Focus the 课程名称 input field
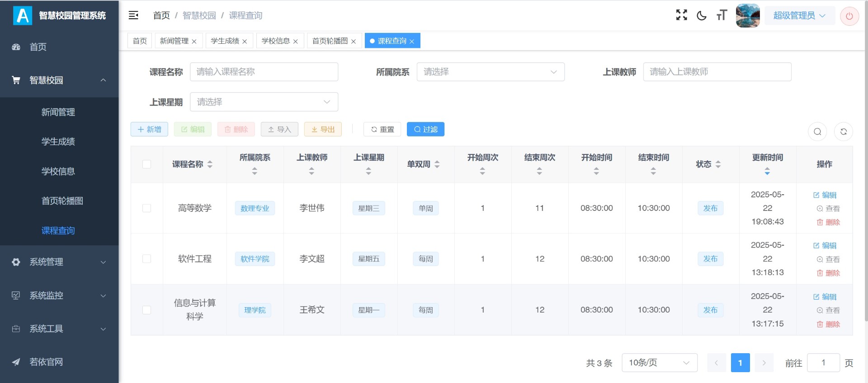This screenshot has height=383, width=868. coord(264,72)
